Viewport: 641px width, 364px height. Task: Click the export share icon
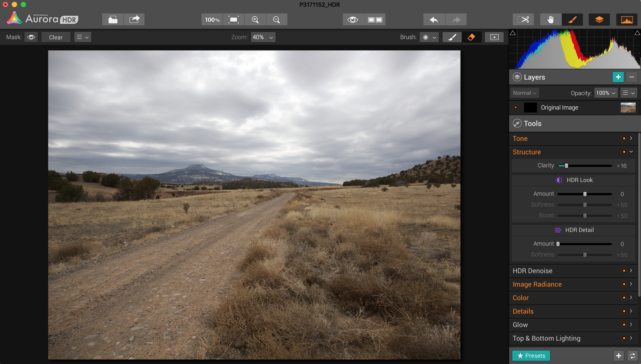coord(134,19)
